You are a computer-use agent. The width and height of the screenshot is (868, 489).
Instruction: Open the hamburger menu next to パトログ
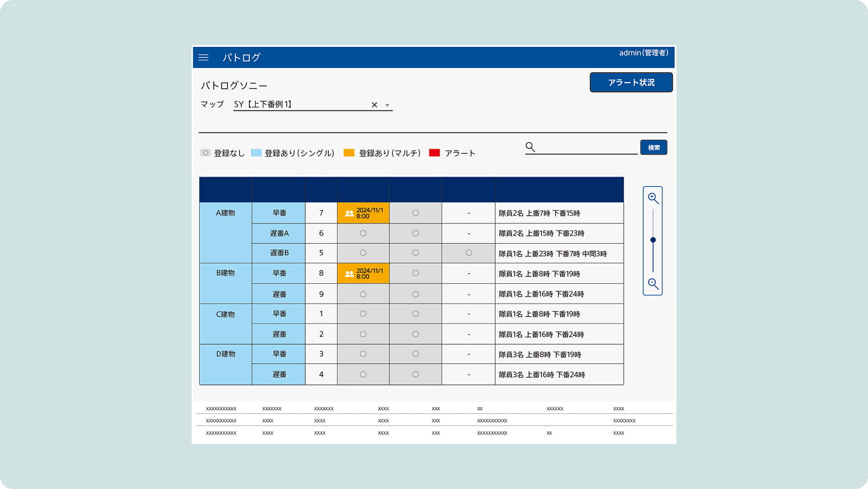(x=204, y=57)
